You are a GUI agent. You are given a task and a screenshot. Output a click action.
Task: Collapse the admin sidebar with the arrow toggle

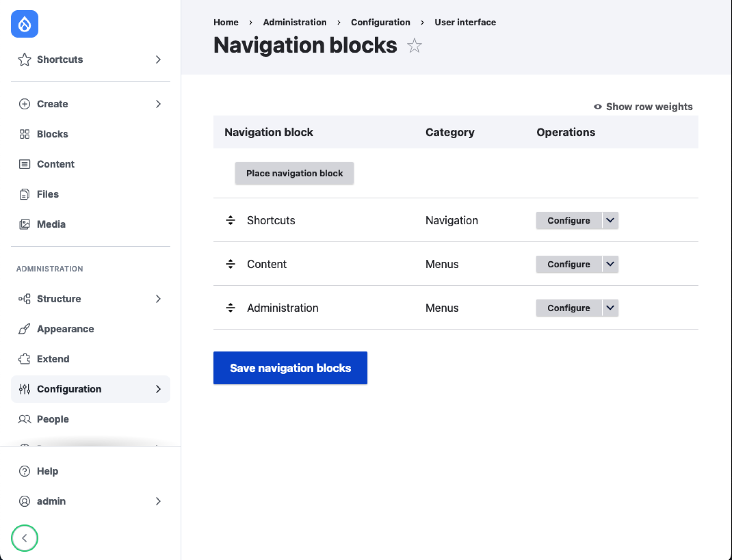click(x=24, y=538)
